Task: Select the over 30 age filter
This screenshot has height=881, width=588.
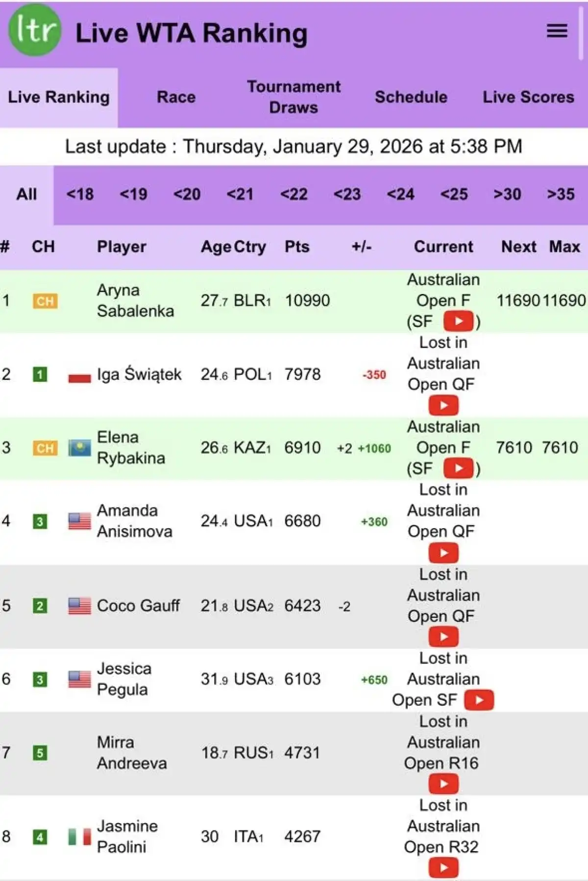Action: 507,195
